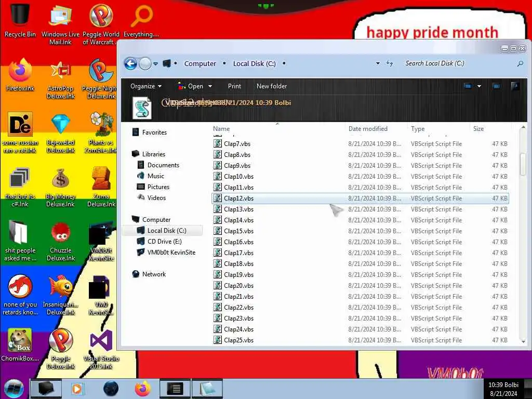The width and height of the screenshot is (532, 399).
Task: Click the help icon in the toolbar
Action: tap(515, 86)
